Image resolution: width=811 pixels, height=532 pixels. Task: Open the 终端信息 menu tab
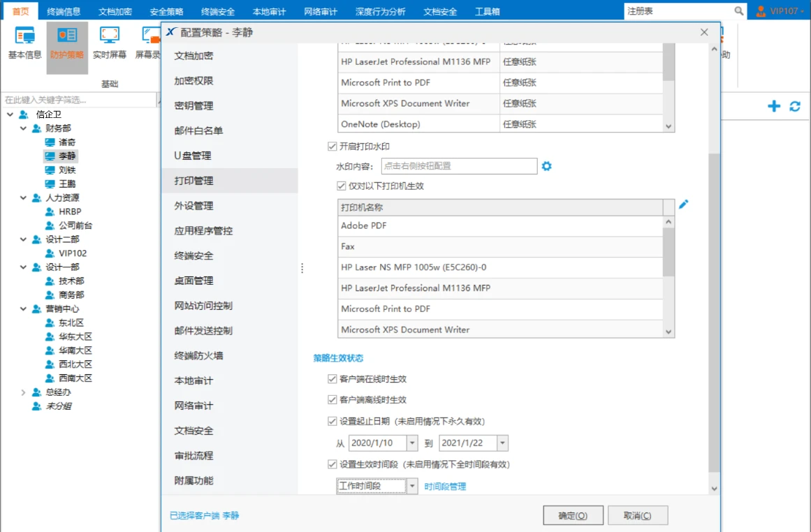click(64, 11)
